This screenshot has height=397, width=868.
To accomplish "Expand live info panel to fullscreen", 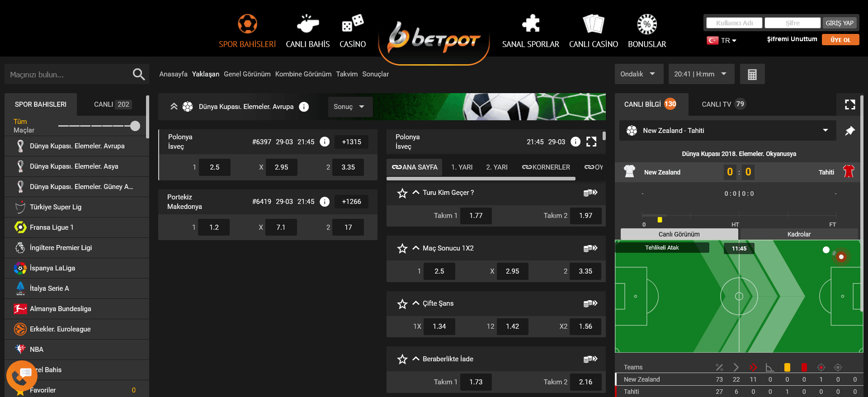I will tap(850, 104).
